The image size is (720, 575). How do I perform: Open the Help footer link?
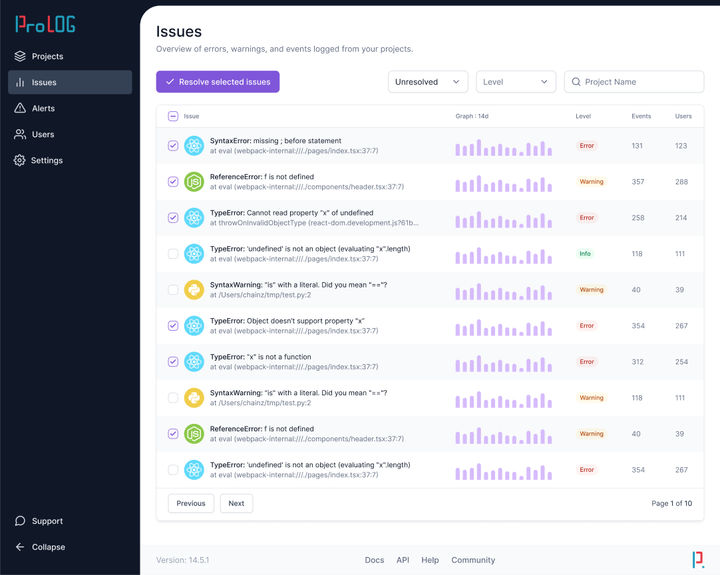click(x=430, y=560)
